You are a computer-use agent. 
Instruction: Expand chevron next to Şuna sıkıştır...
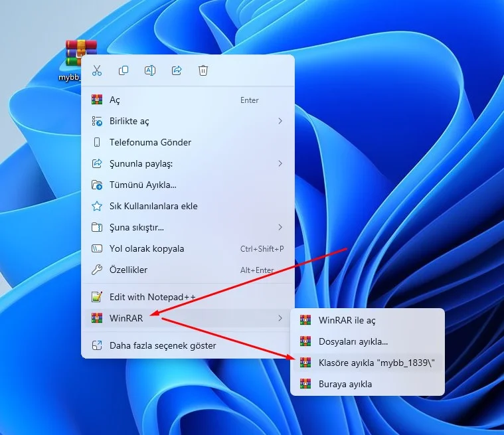coord(280,227)
